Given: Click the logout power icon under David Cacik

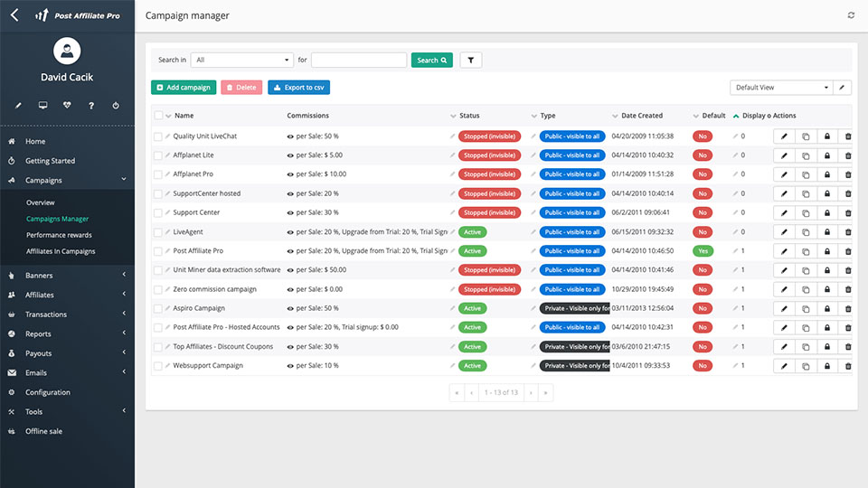Looking at the screenshot, I should [116, 106].
